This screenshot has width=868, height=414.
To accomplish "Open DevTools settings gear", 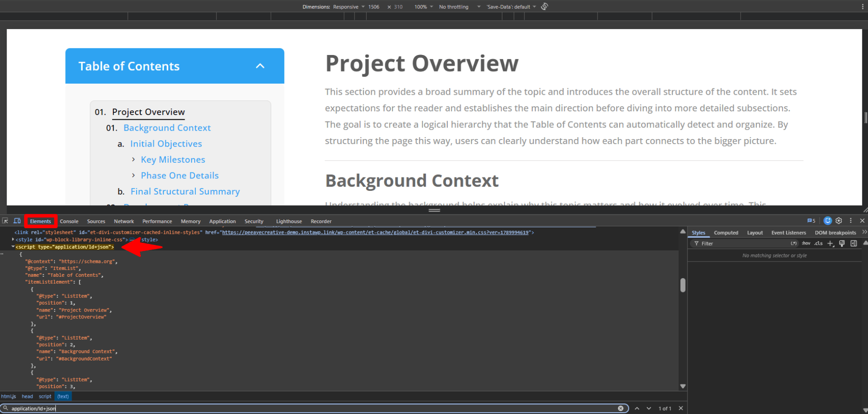I will [x=839, y=221].
